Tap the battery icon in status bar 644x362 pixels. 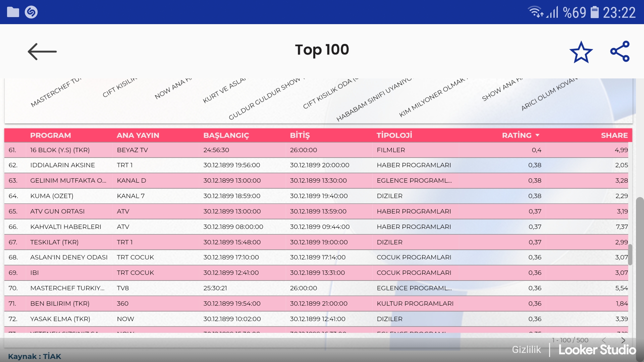click(594, 12)
